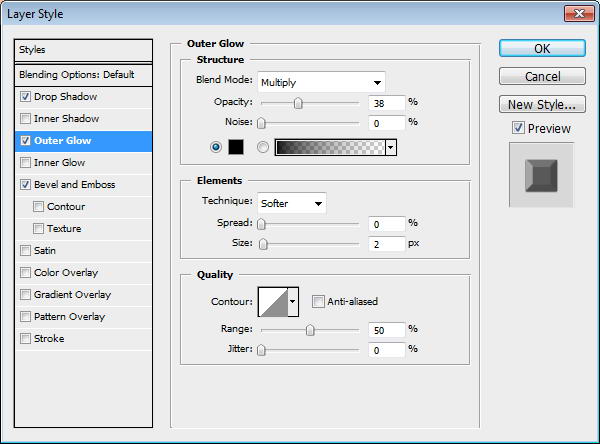Open the Styles list entry
This screenshot has height=444, width=600.
83,50
